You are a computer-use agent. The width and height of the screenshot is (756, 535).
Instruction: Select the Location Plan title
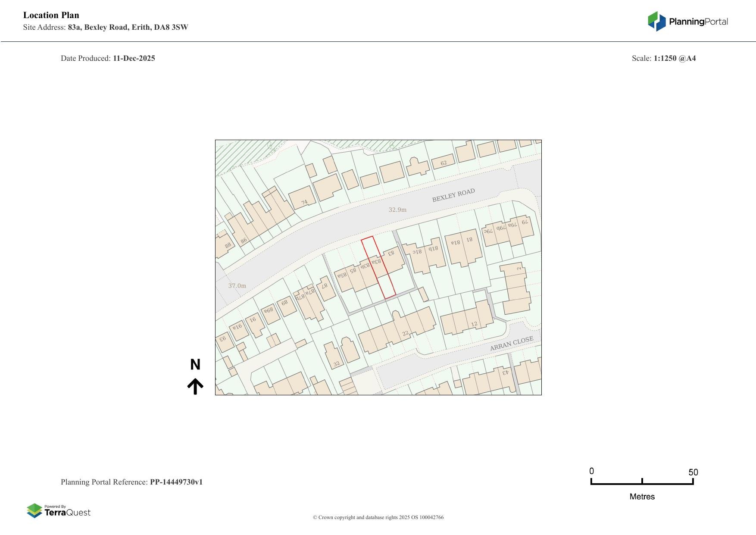[51, 15]
